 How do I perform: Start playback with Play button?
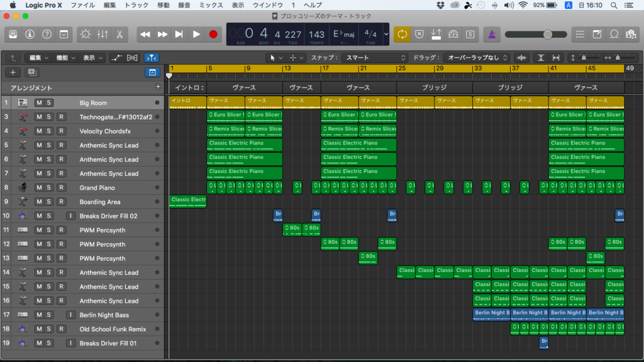(x=196, y=35)
